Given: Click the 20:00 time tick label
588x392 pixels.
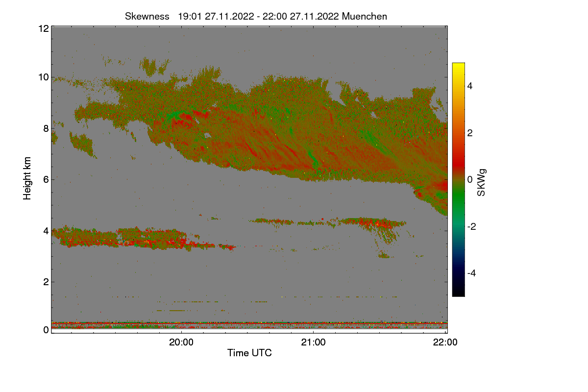Looking at the screenshot, I should tap(181, 343).
